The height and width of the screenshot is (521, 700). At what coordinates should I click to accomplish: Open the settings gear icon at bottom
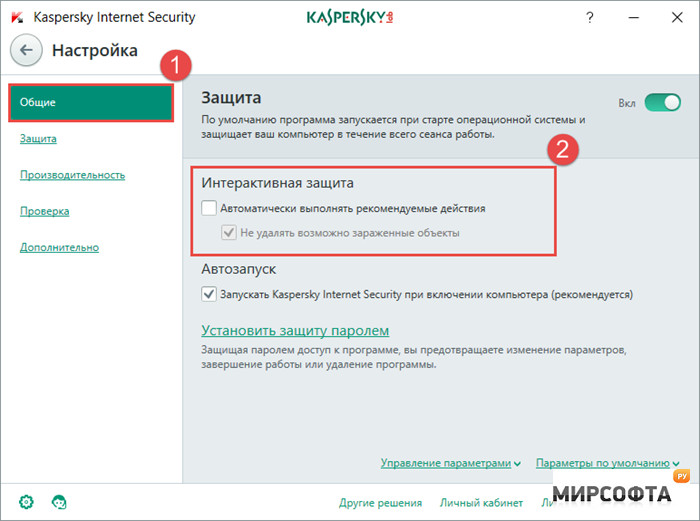point(26,502)
